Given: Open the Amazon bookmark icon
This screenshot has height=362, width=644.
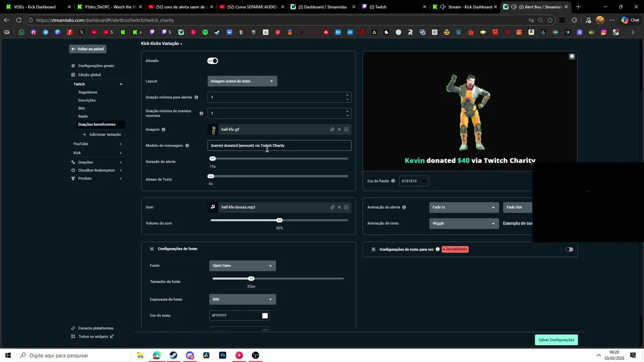Looking at the screenshot, I should click(x=531, y=32).
